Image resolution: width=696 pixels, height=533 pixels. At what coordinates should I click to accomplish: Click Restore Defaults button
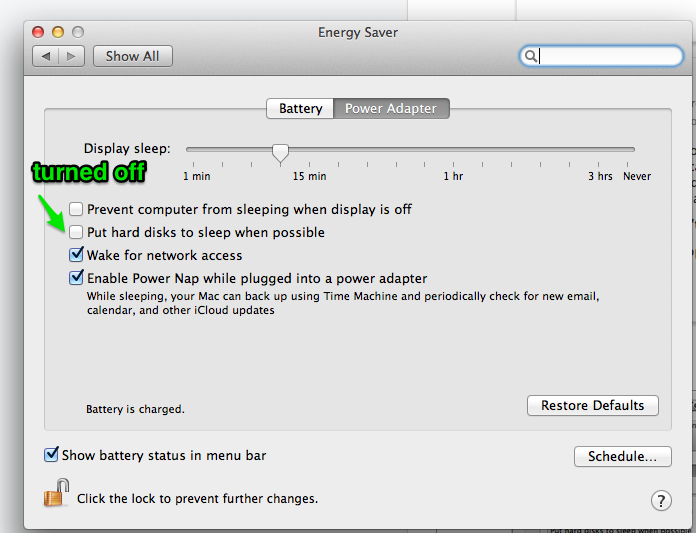pyautogui.click(x=593, y=405)
